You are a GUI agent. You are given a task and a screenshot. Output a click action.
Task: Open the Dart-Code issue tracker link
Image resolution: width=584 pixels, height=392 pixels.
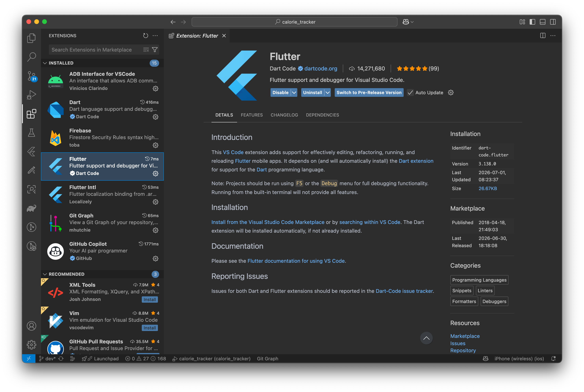[x=404, y=291]
